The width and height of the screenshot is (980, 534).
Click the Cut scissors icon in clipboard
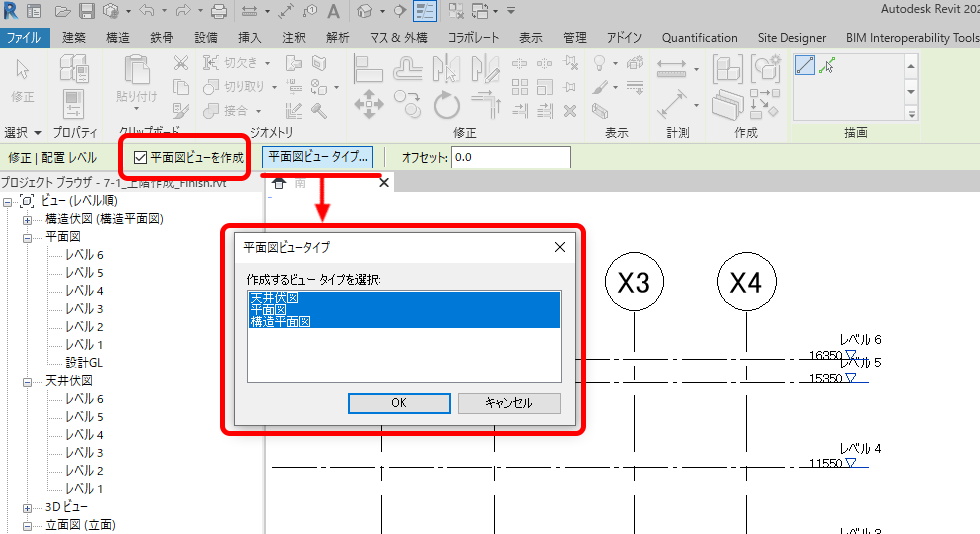point(181,63)
